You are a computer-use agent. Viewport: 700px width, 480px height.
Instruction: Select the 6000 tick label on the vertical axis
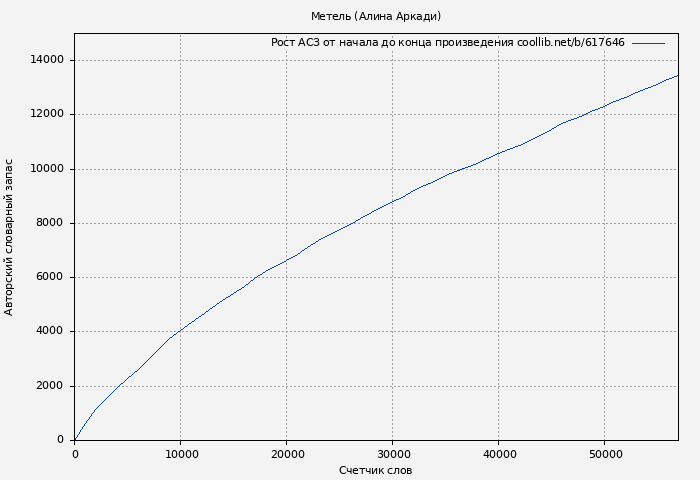click(x=50, y=277)
